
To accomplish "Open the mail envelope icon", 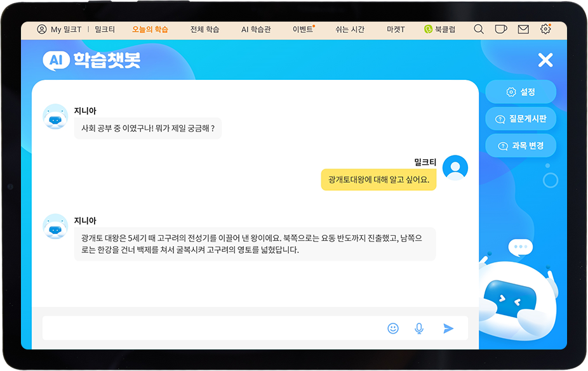I will coord(523,29).
